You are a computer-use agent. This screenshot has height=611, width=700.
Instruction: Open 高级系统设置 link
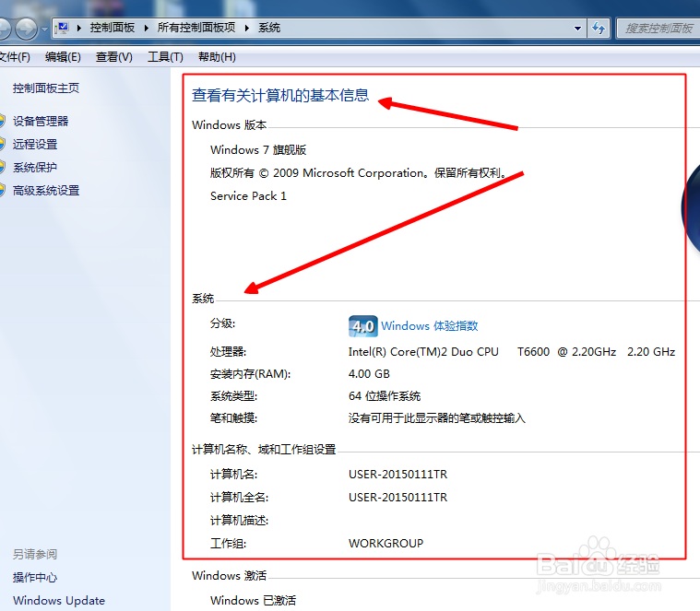point(46,191)
